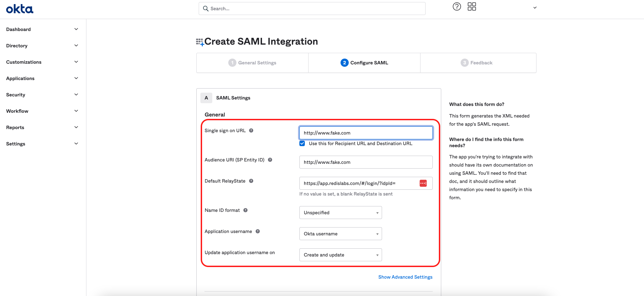The width and height of the screenshot is (644, 296).
Task: Expand the Security sidebar menu
Action: pyautogui.click(x=42, y=95)
